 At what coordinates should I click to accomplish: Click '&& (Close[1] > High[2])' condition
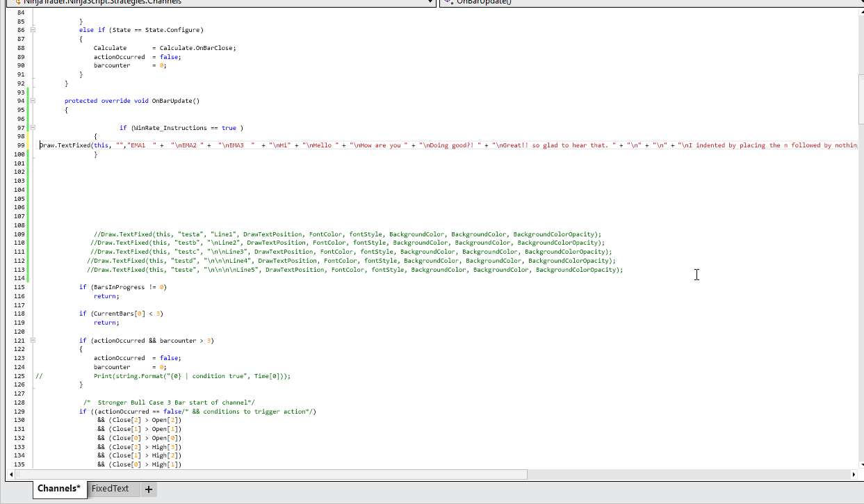(139, 455)
